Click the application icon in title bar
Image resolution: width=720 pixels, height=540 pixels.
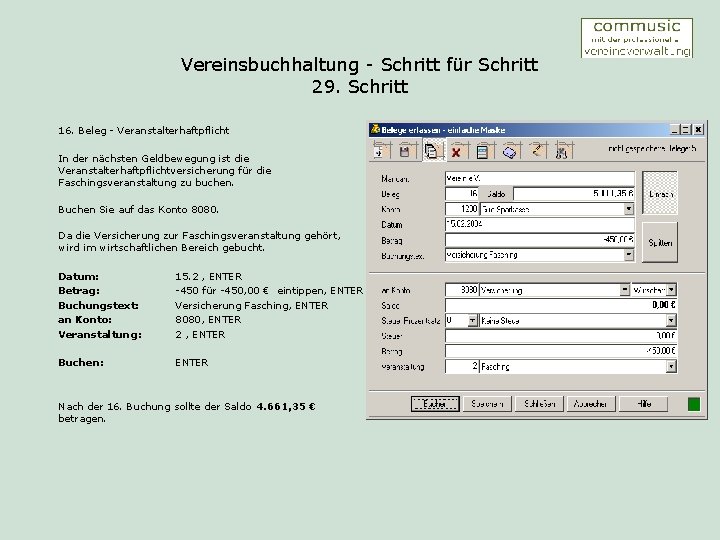pos(376,130)
